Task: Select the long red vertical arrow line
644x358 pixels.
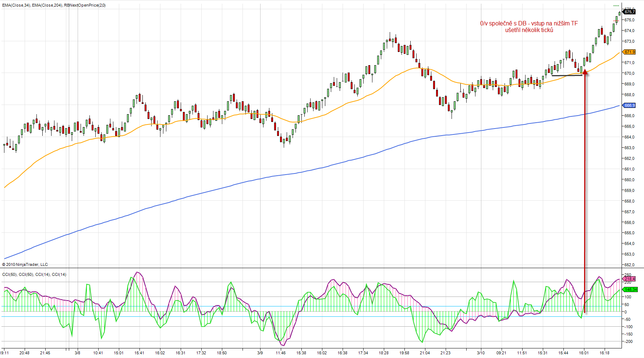Action: (x=585, y=192)
